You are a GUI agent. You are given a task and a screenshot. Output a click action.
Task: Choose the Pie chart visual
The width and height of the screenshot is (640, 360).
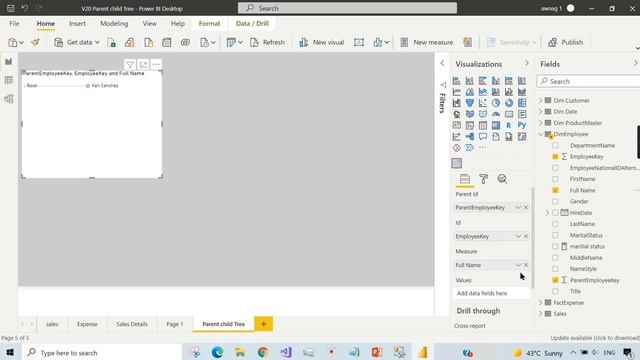tap(496, 103)
